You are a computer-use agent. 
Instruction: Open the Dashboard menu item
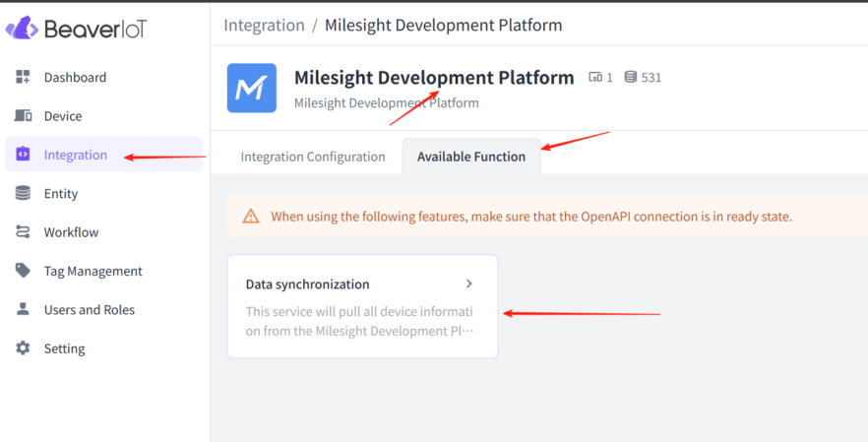(103, 77)
